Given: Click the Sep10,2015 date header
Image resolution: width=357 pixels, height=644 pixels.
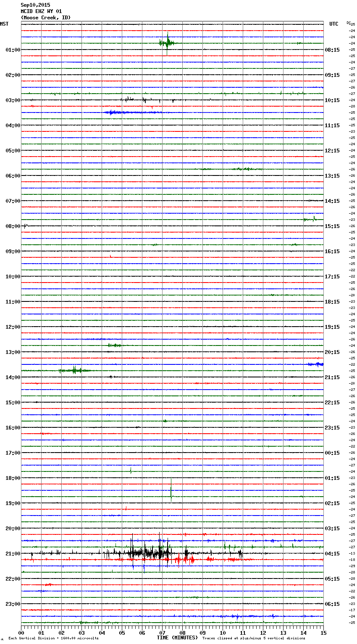Looking at the screenshot, I should tap(35, 5).
